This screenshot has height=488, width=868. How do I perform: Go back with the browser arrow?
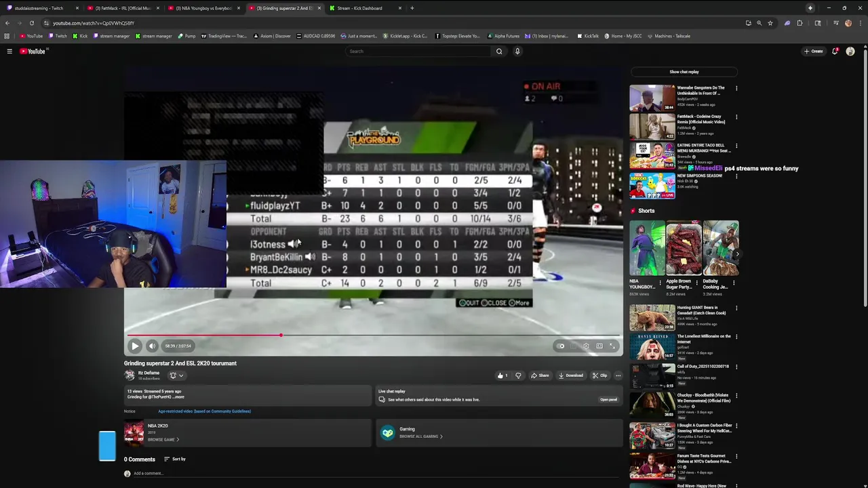[x=7, y=23]
